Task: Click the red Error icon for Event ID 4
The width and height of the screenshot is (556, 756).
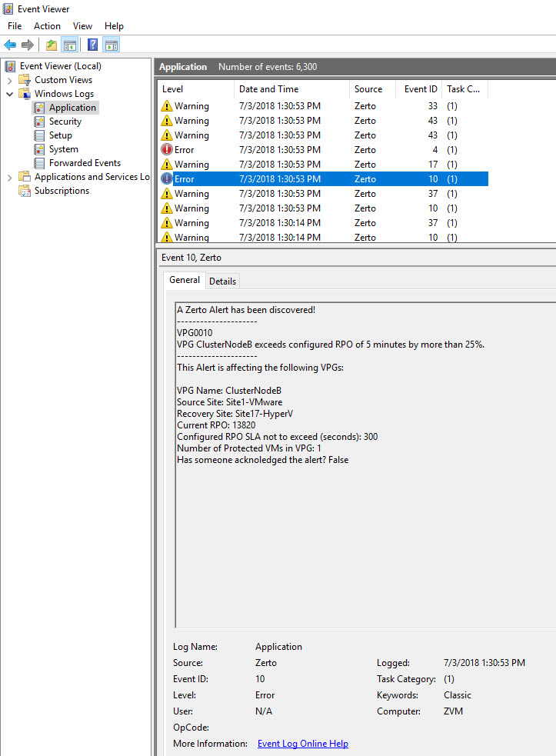Action: (x=166, y=149)
